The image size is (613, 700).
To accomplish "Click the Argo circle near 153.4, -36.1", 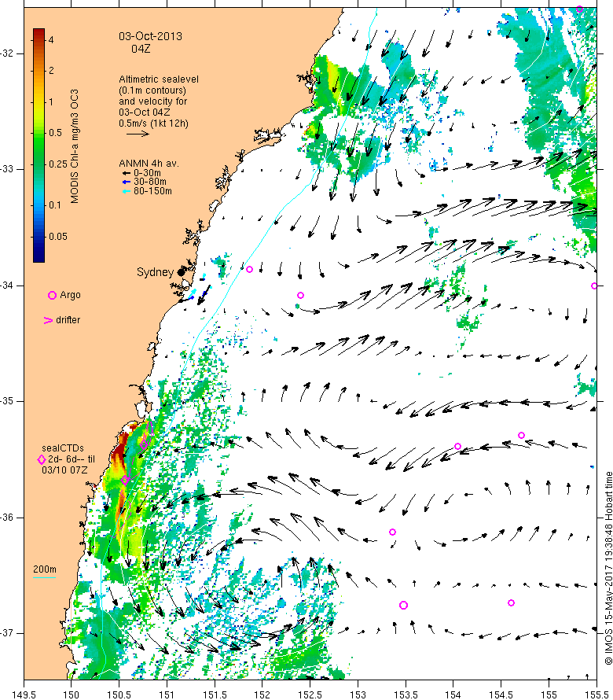I will tap(393, 532).
